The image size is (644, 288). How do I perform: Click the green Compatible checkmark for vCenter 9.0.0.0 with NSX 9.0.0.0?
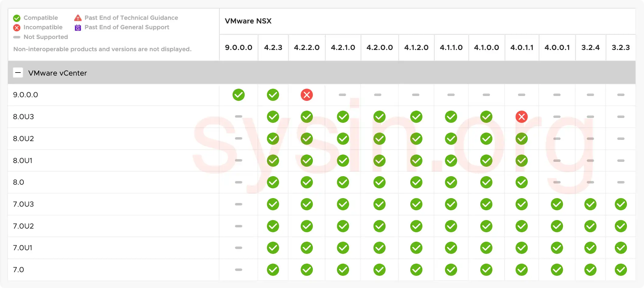pyautogui.click(x=239, y=95)
